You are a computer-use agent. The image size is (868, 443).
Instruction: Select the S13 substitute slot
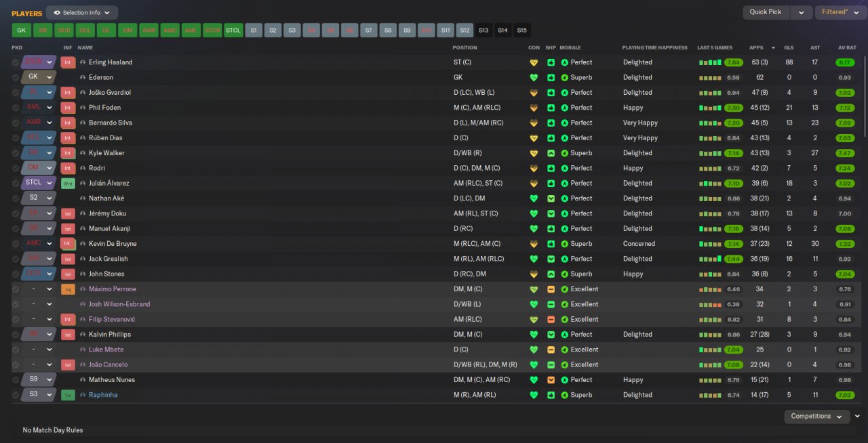coord(484,30)
